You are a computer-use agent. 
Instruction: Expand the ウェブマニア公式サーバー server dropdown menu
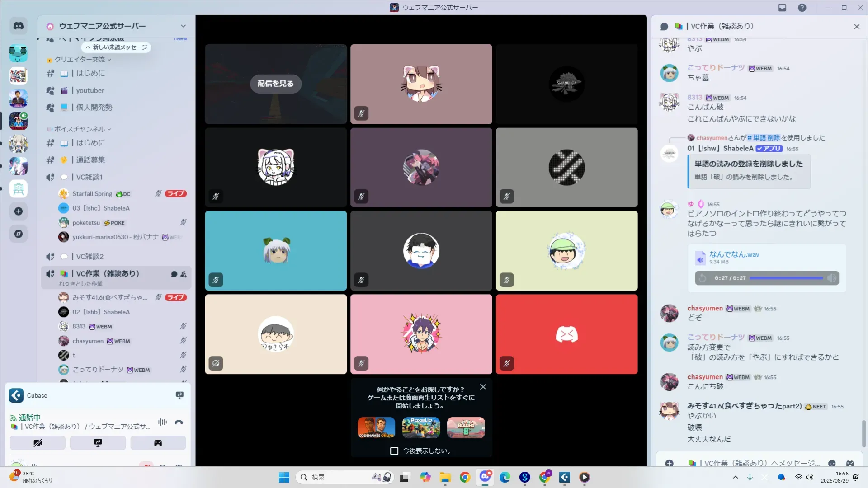tap(183, 26)
